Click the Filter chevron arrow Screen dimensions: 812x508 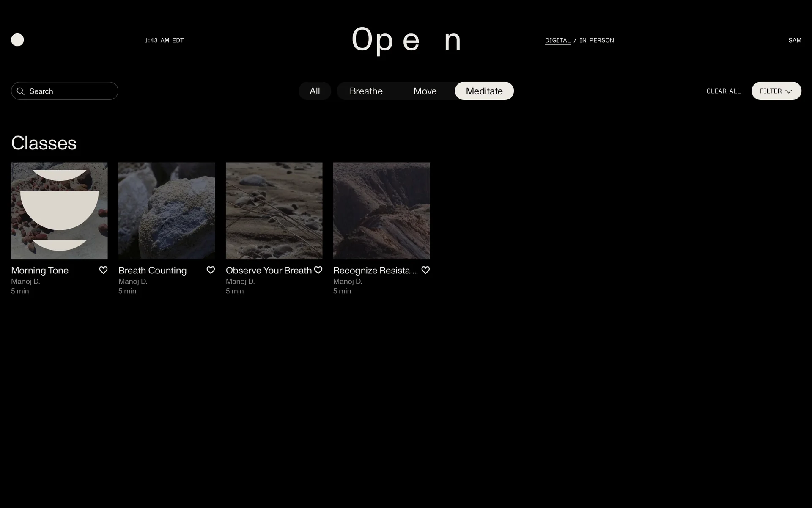[788, 91]
